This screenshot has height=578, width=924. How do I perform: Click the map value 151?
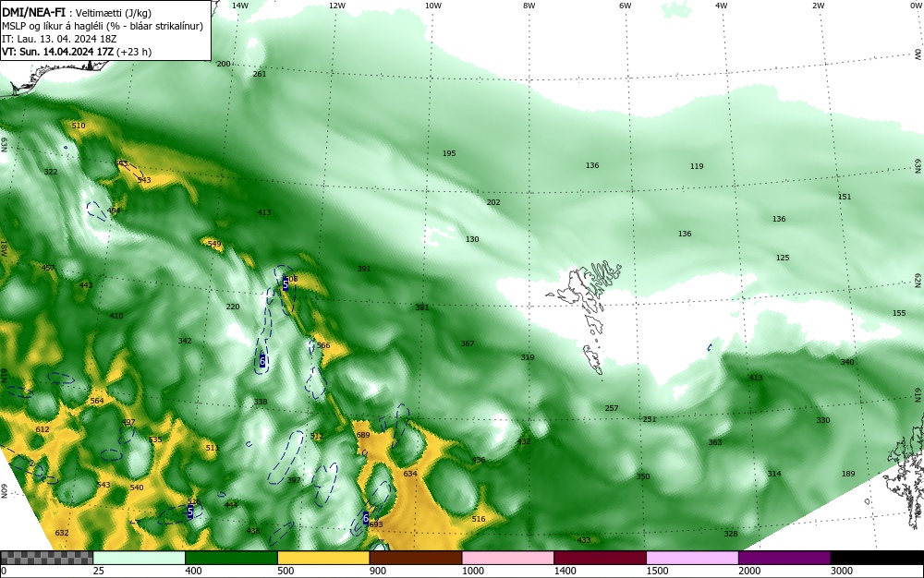point(845,197)
